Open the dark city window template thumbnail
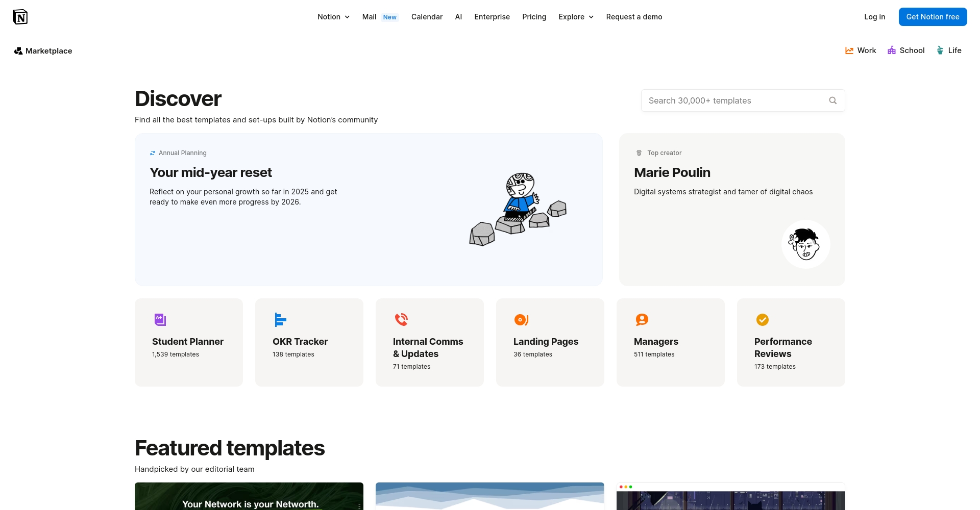The width and height of the screenshot is (980, 510). (731, 496)
